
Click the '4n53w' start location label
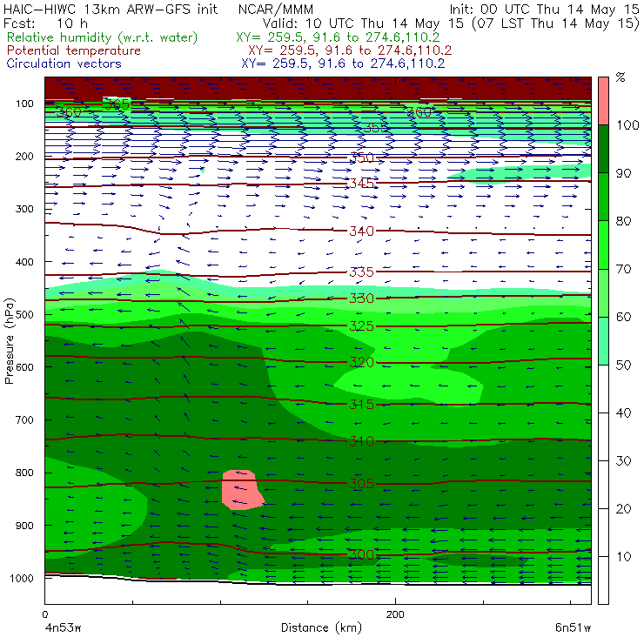63,627
